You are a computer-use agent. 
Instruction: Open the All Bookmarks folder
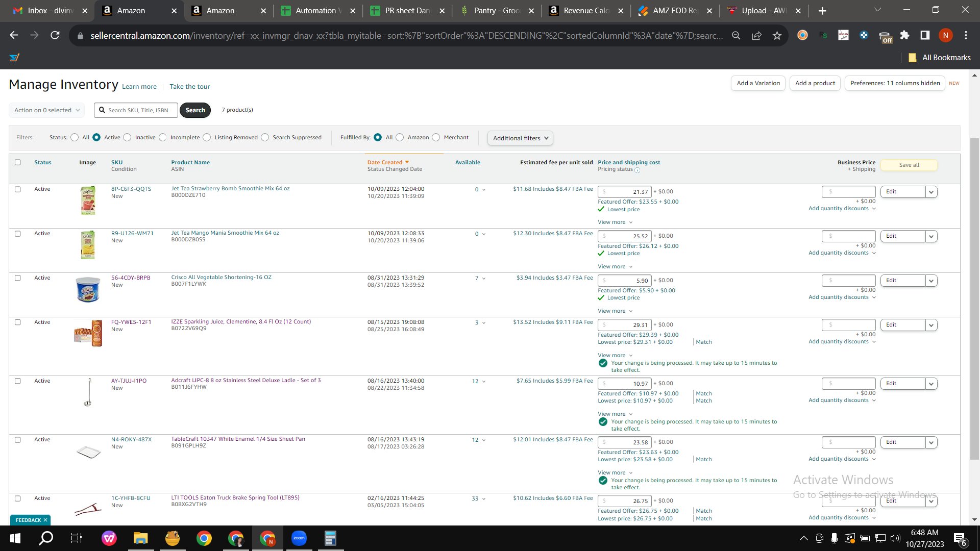(x=940, y=58)
